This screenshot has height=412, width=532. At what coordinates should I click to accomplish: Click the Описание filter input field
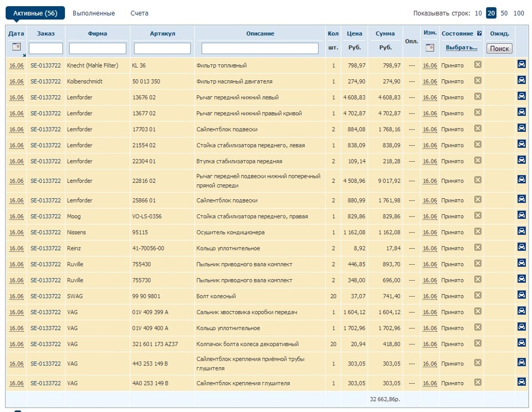point(260,49)
